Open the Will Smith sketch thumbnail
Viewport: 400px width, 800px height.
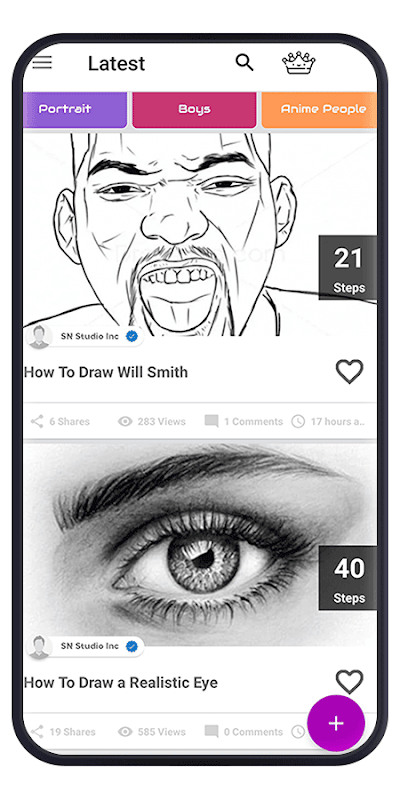pos(200,234)
